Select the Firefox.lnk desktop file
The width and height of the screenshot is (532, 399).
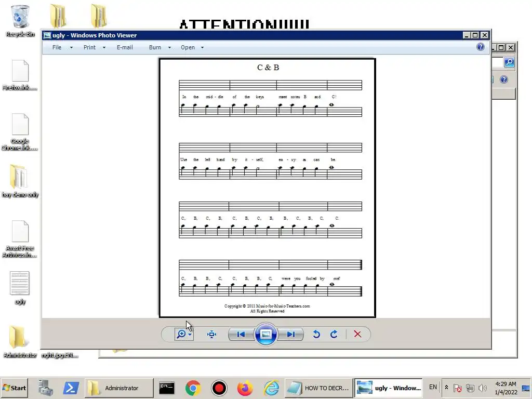pyautogui.click(x=20, y=75)
